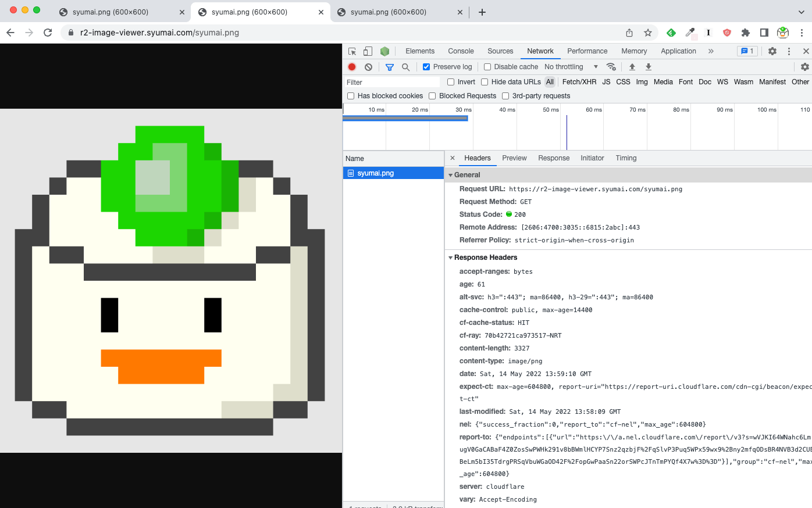Image resolution: width=812 pixels, height=508 pixels.
Task: Click the network Filter text field
Action: click(x=391, y=83)
